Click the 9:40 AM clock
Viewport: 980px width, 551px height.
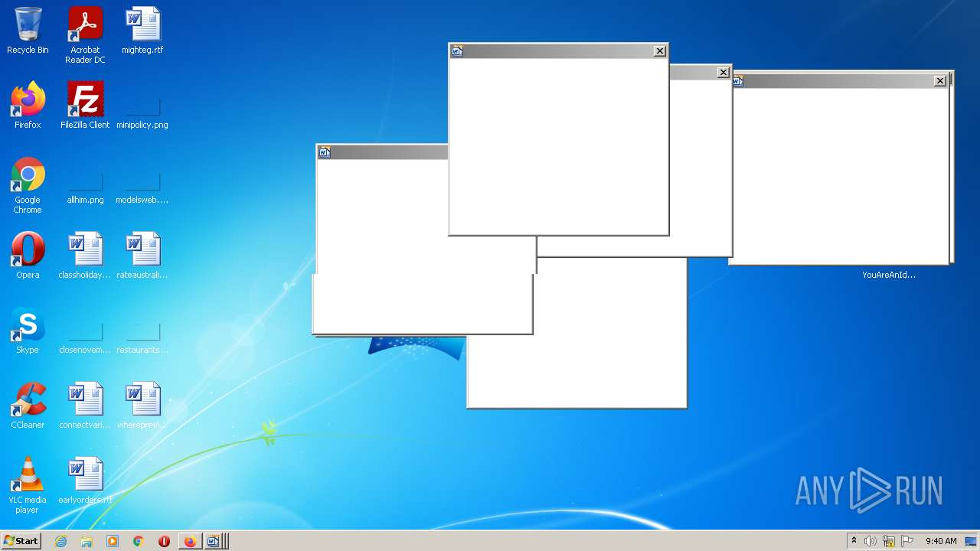pyautogui.click(x=941, y=541)
